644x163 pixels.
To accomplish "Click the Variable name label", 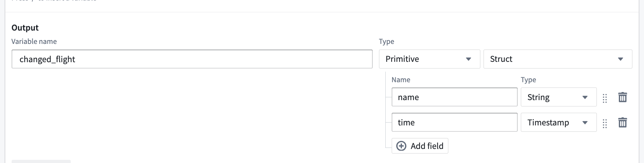I will tap(34, 41).
